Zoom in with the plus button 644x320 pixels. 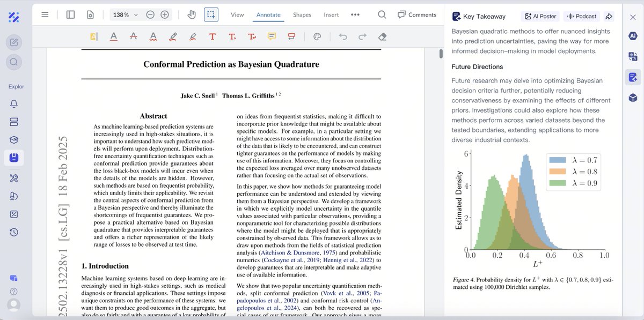click(165, 14)
